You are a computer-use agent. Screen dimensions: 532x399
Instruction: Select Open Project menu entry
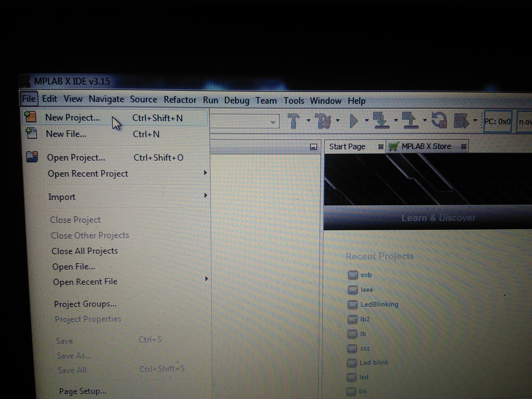click(x=76, y=158)
